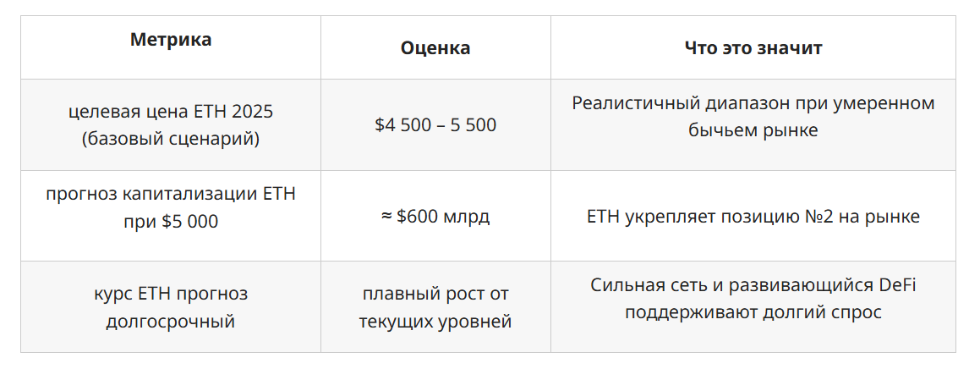Image resolution: width=980 pixels, height=369 pixels.
Task: Click the ≈ $600 млрд value
Action: coord(435,217)
